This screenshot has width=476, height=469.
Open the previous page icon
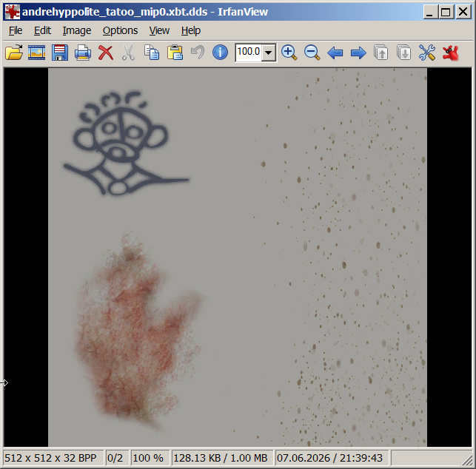[381, 53]
